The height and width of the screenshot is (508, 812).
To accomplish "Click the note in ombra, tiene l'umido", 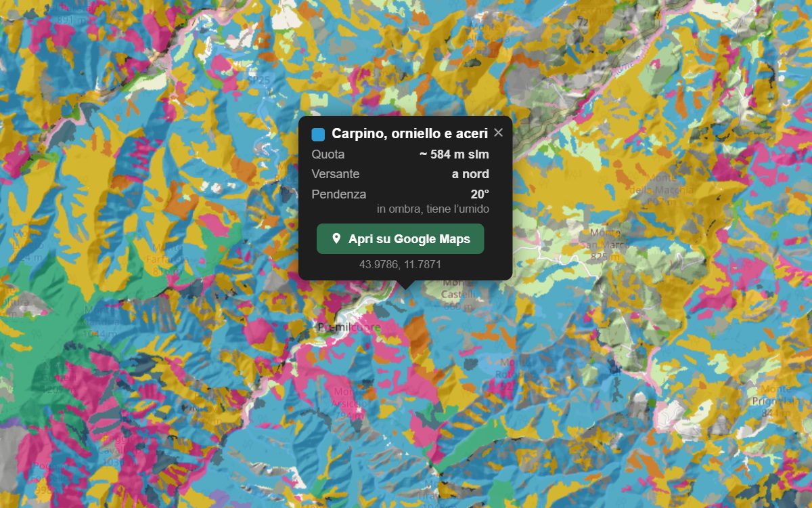I will (433, 209).
